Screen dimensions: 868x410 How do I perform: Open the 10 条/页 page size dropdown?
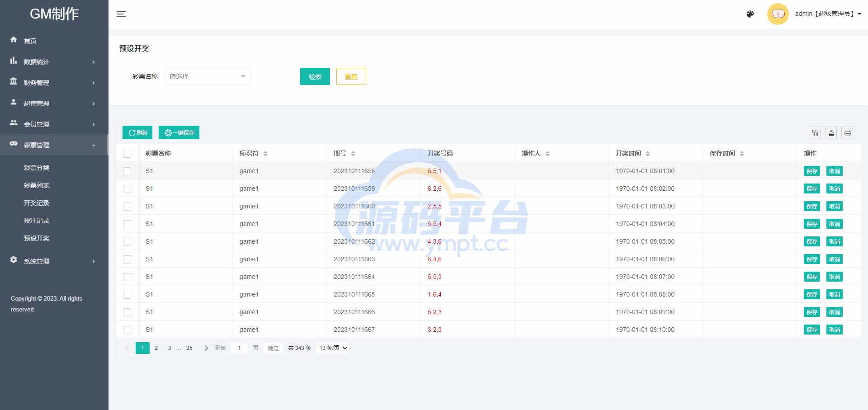pos(333,348)
